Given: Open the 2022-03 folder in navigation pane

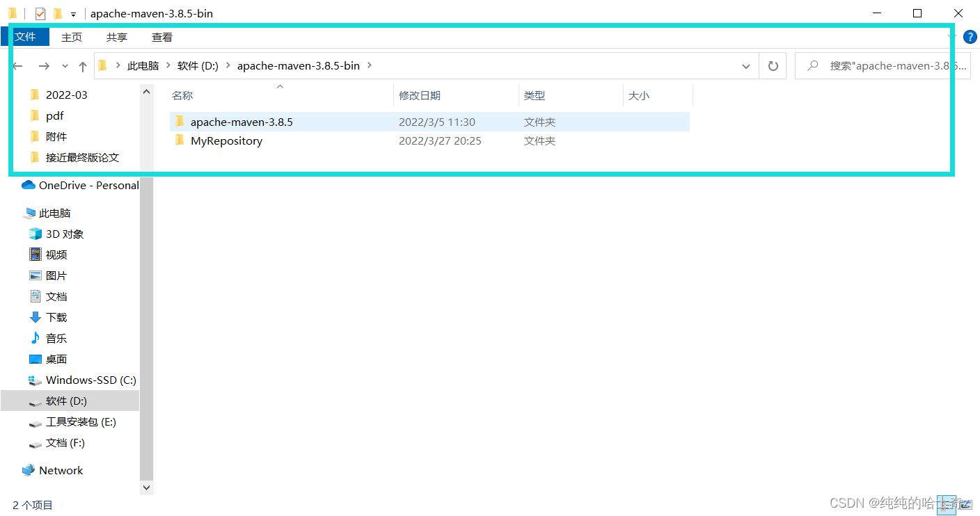Looking at the screenshot, I should 67,95.
